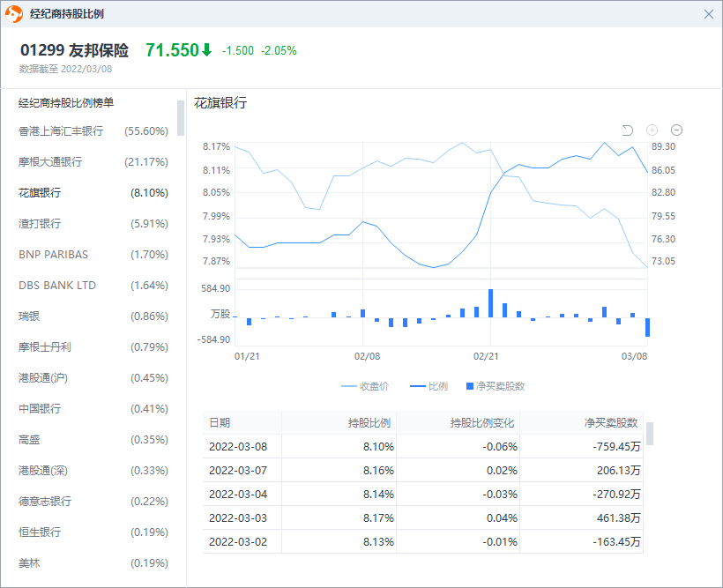Click the data table scrollbar thumb

(650, 433)
